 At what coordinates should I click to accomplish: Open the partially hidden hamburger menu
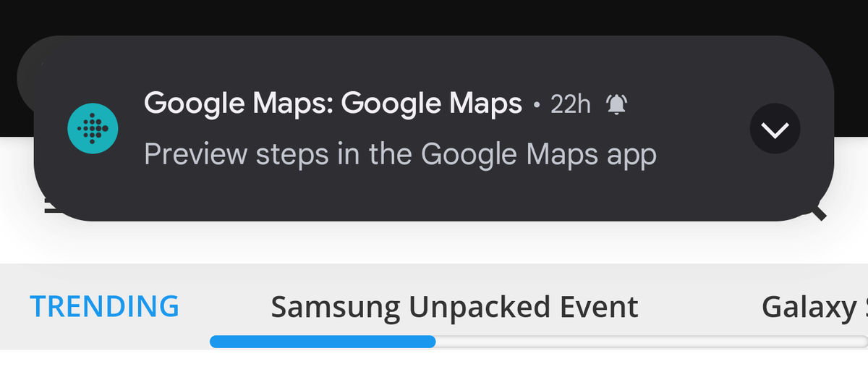(x=48, y=207)
